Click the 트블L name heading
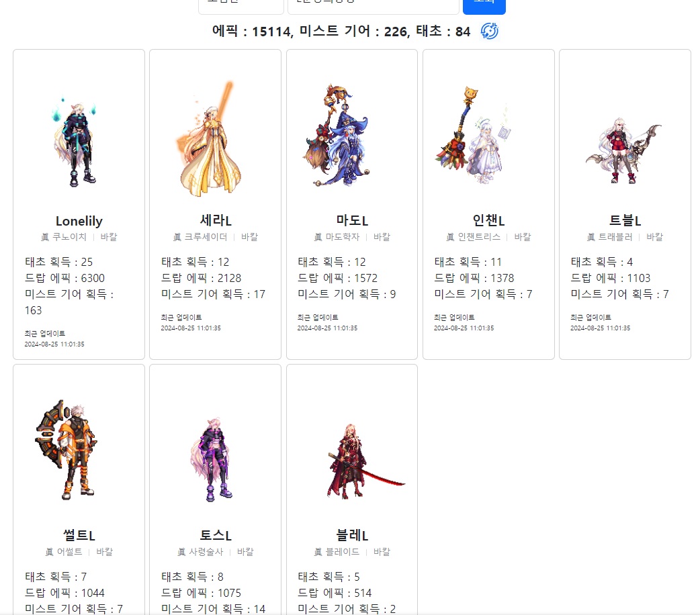The image size is (700, 615). pos(625,221)
